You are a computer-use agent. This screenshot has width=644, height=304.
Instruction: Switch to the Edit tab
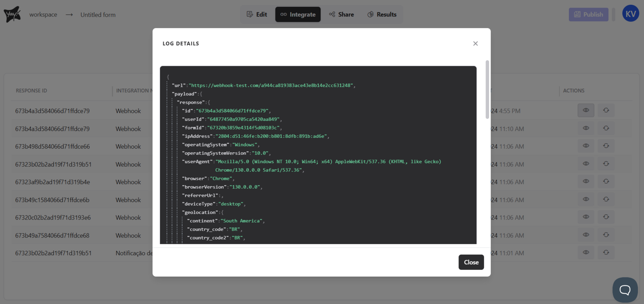coord(257,14)
